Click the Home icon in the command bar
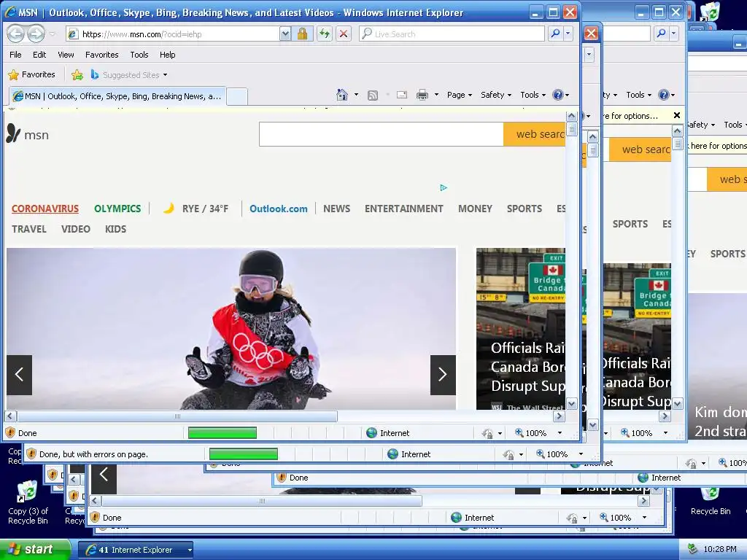This screenshot has height=560, width=747. [341, 95]
